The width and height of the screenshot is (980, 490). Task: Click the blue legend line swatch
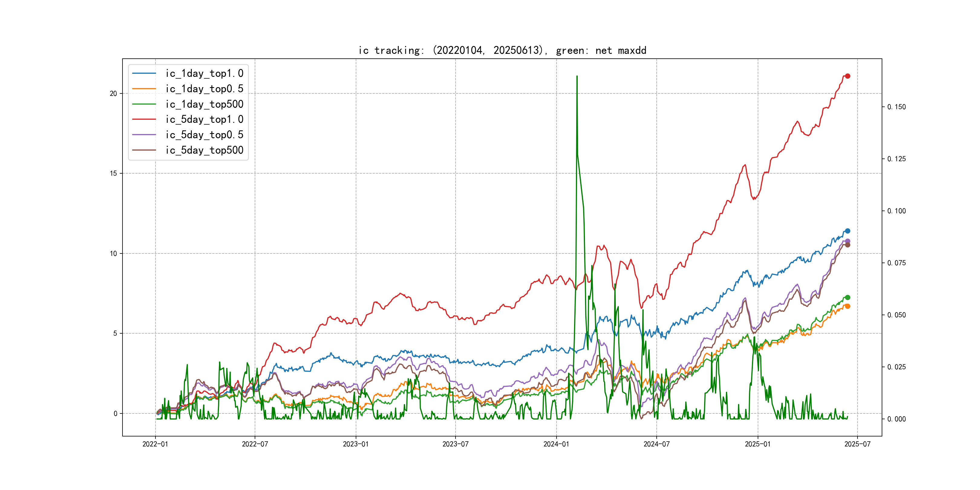[144, 73]
